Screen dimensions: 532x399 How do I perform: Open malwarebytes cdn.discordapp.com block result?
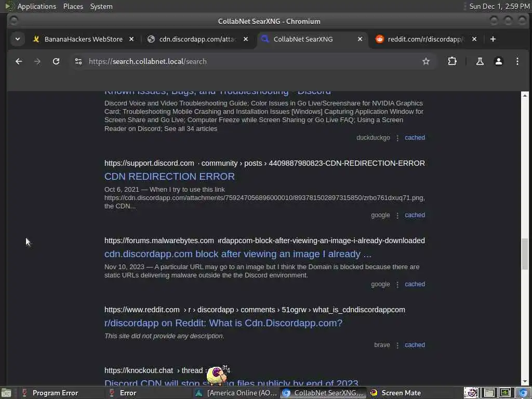(237, 254)
